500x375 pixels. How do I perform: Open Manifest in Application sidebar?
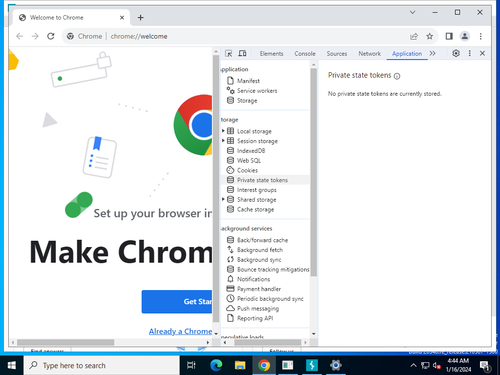[x=248, y=81]
